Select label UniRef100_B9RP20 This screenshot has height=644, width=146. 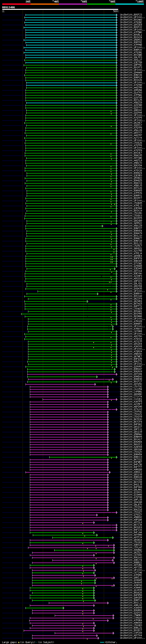pos(131,50)
